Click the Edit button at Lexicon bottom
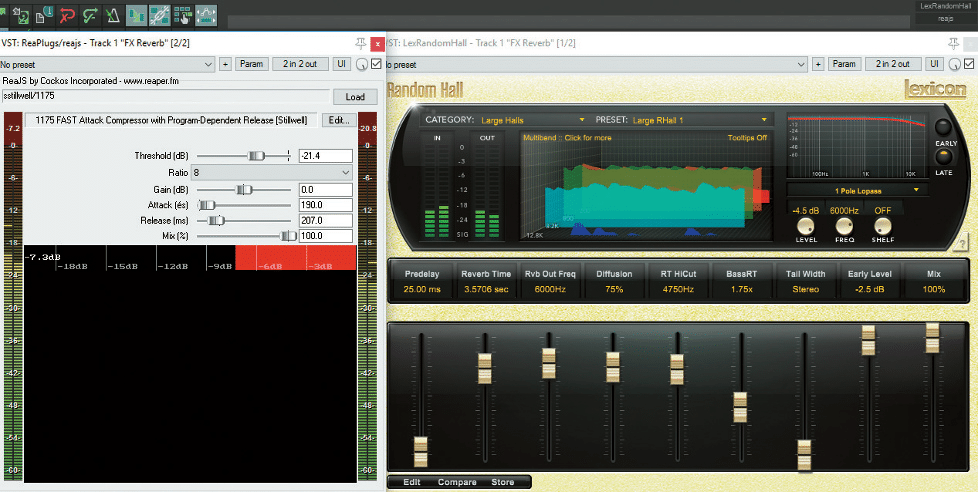The height and width of the screenshot is (492, 978). point(412,482)
